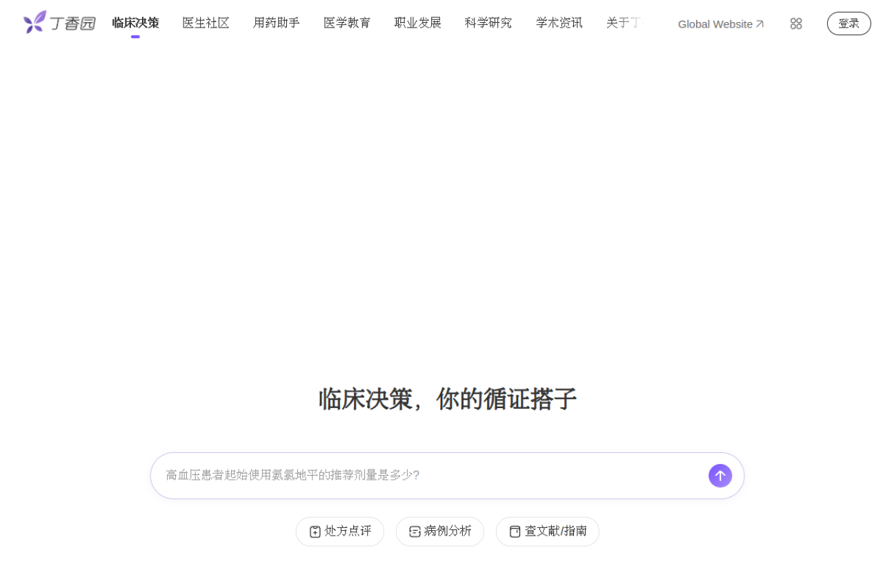Click the 丁香园 butterfly logo
Screen dimensions: 883x588
pyautogui.click(x=59, y=23)
